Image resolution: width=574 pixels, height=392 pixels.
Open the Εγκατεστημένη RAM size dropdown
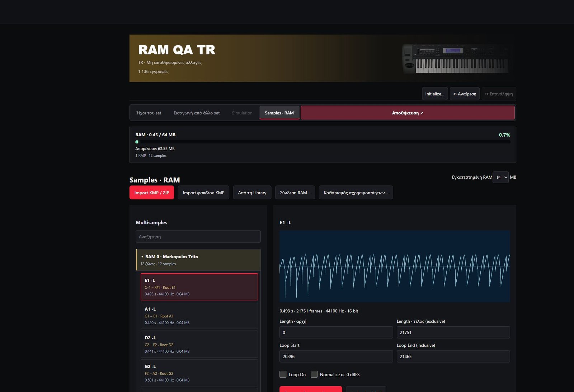500,177
